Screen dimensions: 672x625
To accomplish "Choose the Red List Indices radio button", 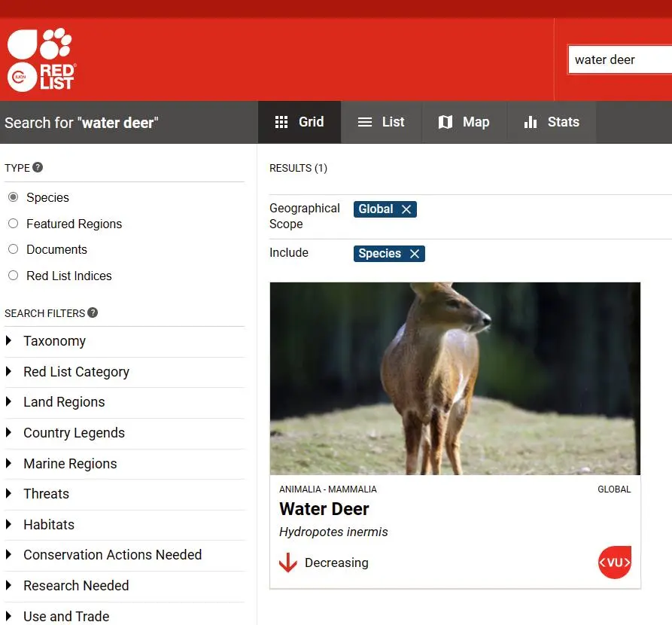I will (14, 276).
